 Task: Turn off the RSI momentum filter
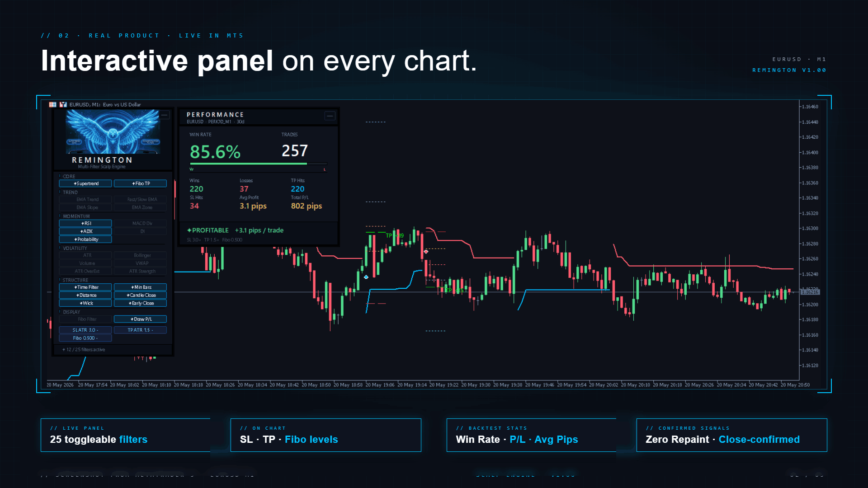point(85,223)
